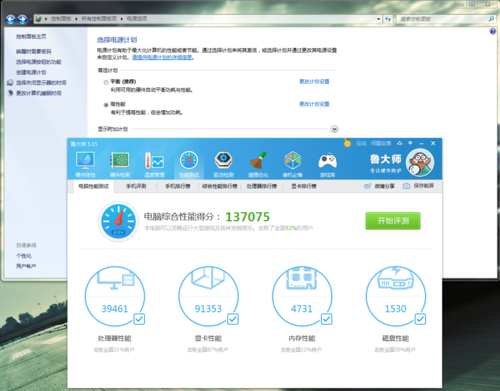This screenshot has width=500, height=391.
Task: Open the address bar history dropdown arrow
Action: point(378,19)
